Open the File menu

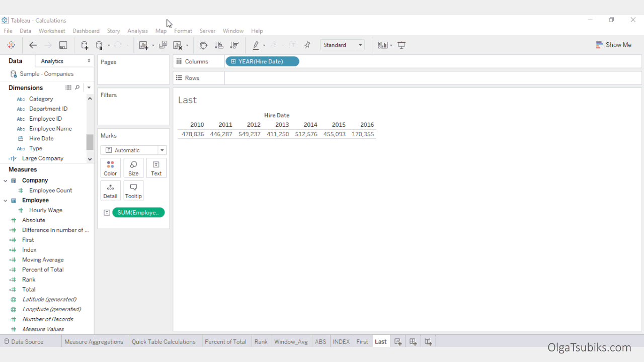8,31
